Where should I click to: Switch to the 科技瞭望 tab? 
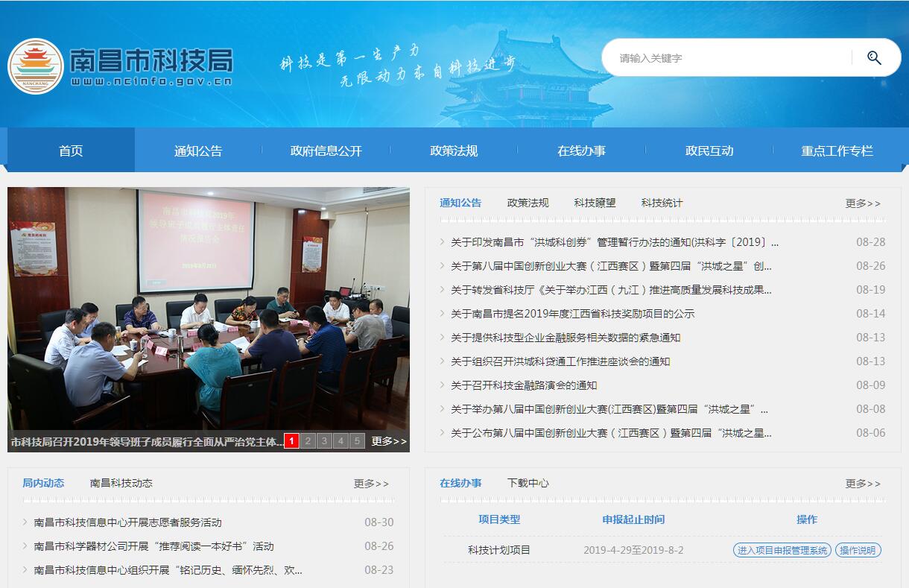tap(595, 203)
